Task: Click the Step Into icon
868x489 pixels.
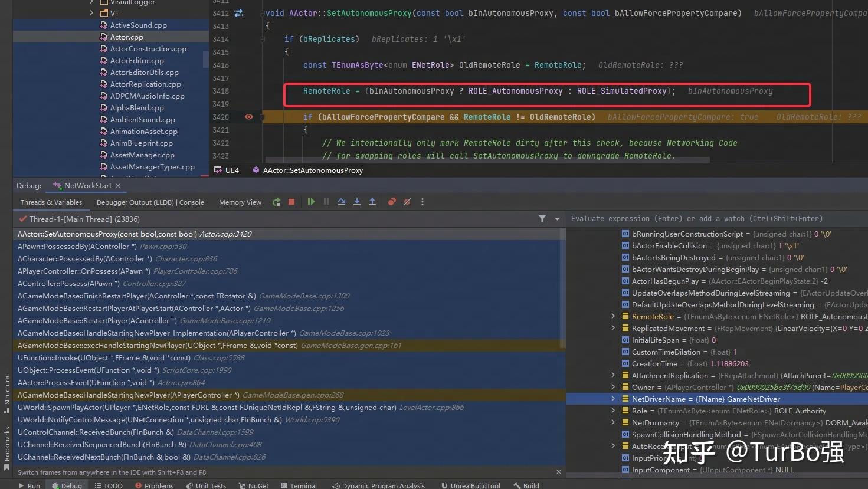Action: click(x=357, y=202)
